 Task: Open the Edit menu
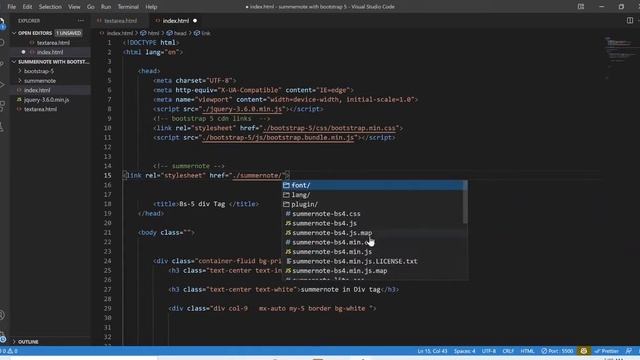pos(27,7)
